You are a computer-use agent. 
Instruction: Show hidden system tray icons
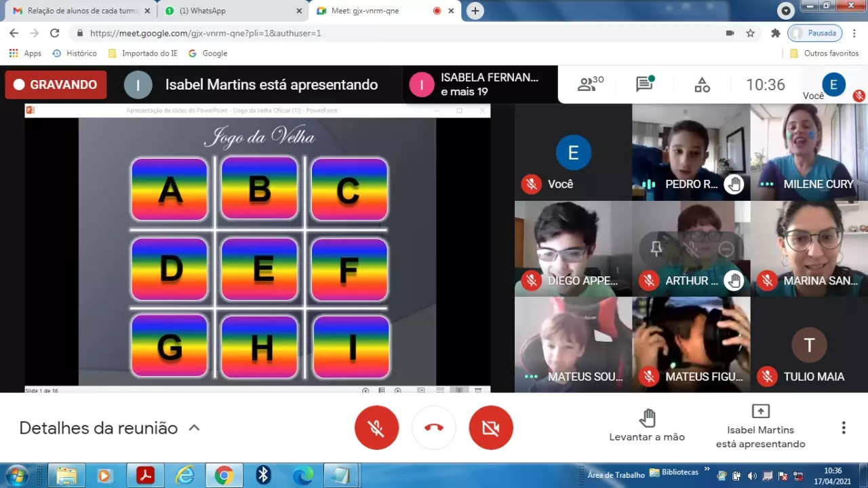coord(707,469)
